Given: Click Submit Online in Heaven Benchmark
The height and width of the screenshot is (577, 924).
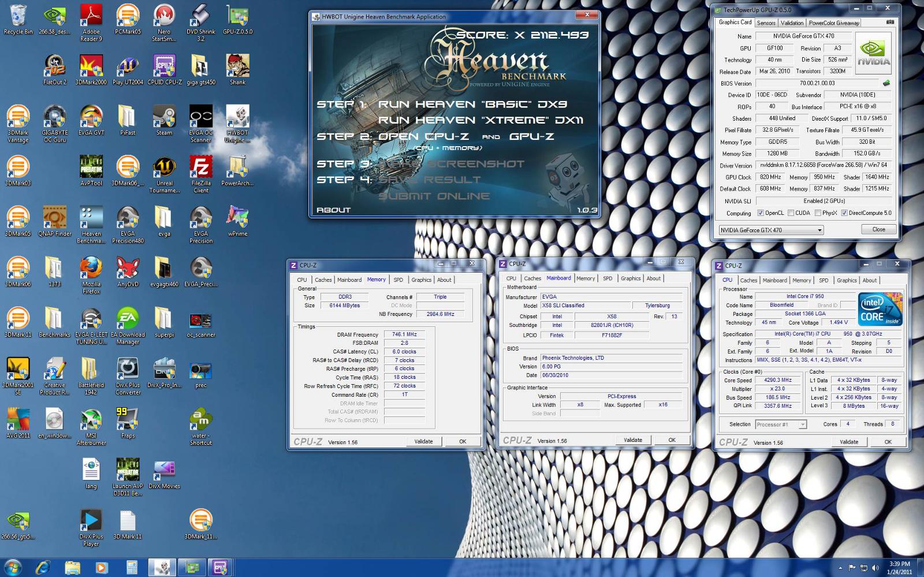Looking at the screenshot, I should click(434, 196).
